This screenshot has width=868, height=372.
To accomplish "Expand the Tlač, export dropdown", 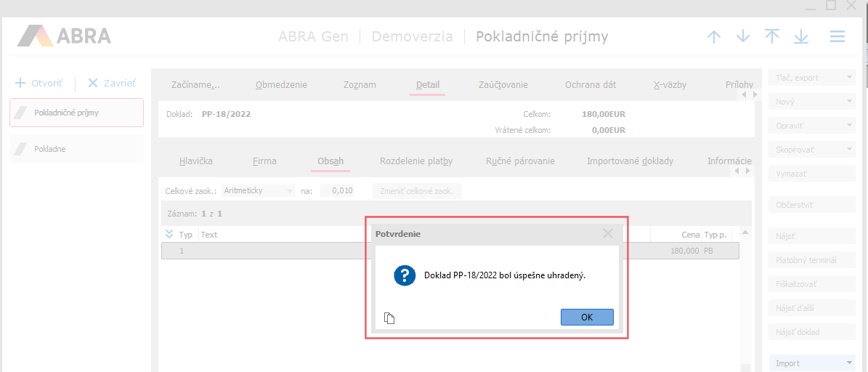I will (811, 78).
